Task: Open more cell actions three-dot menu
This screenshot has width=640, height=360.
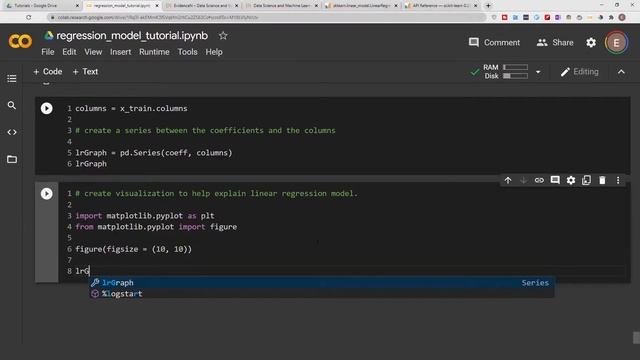Action: coord(618,180)
